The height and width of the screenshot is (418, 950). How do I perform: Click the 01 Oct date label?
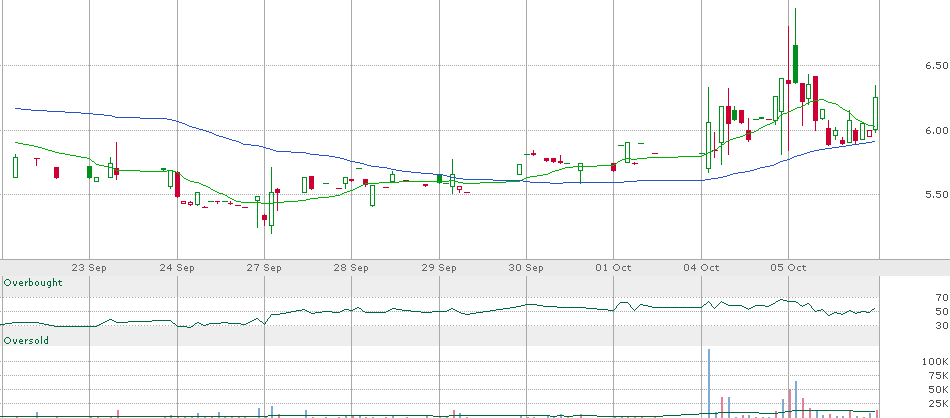coord(614,268)
